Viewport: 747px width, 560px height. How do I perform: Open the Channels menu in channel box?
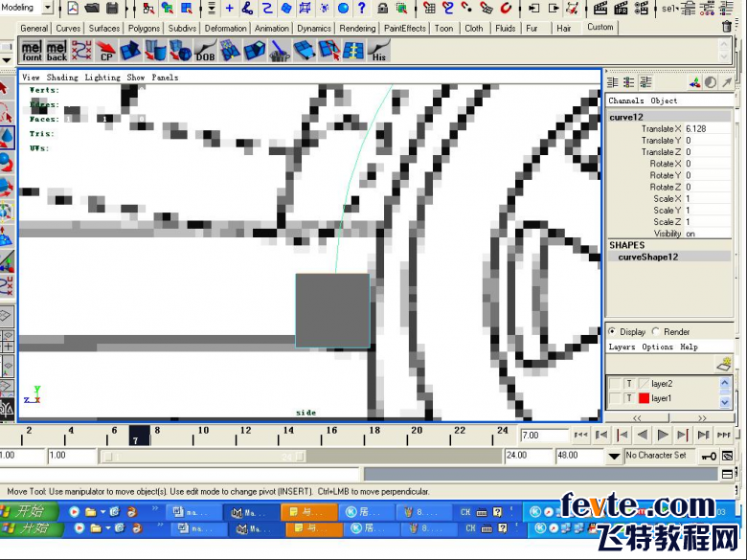[x=626, y=101]
